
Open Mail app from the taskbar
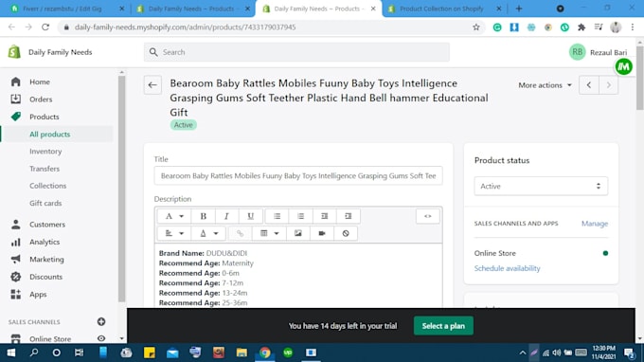172,353
